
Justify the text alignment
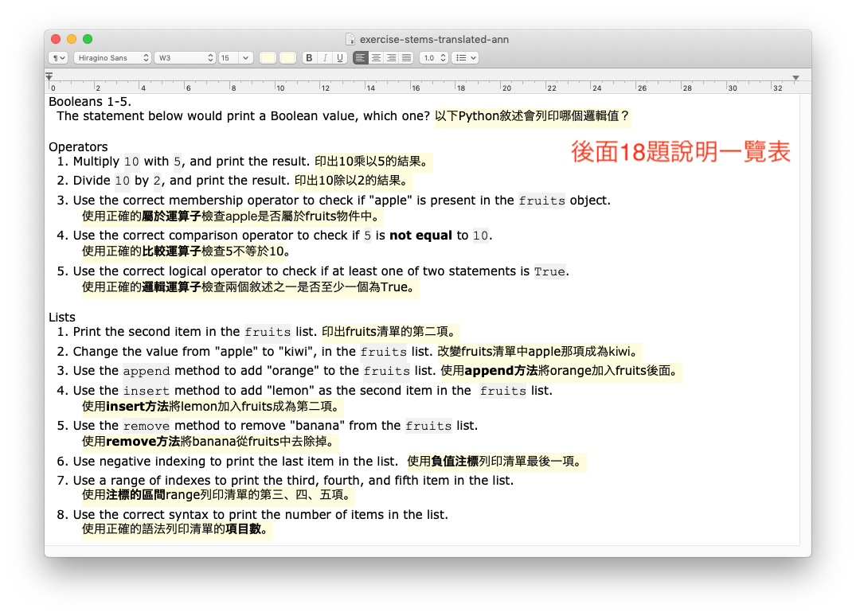tap(406, 58)
